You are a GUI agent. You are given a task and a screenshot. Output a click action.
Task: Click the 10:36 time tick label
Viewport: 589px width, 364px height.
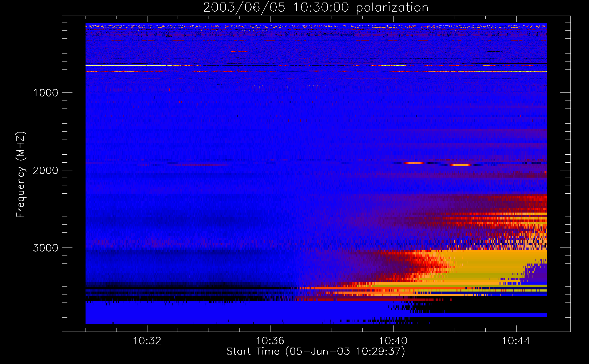(x=270, y=341)
